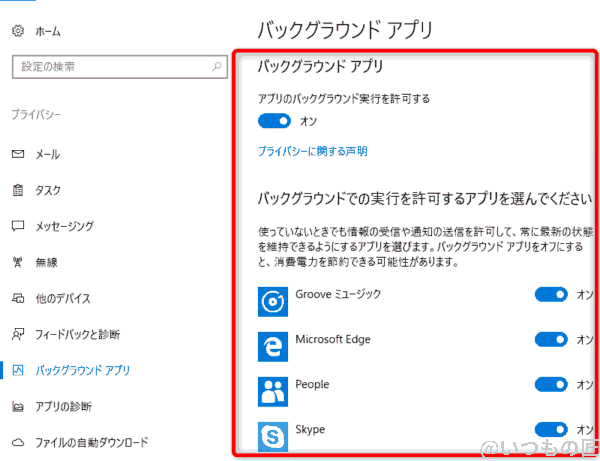Toggle Microsoft Edge background switch
Image resolution: width=600 pixels, height=461 pixels.
(551, 339)
